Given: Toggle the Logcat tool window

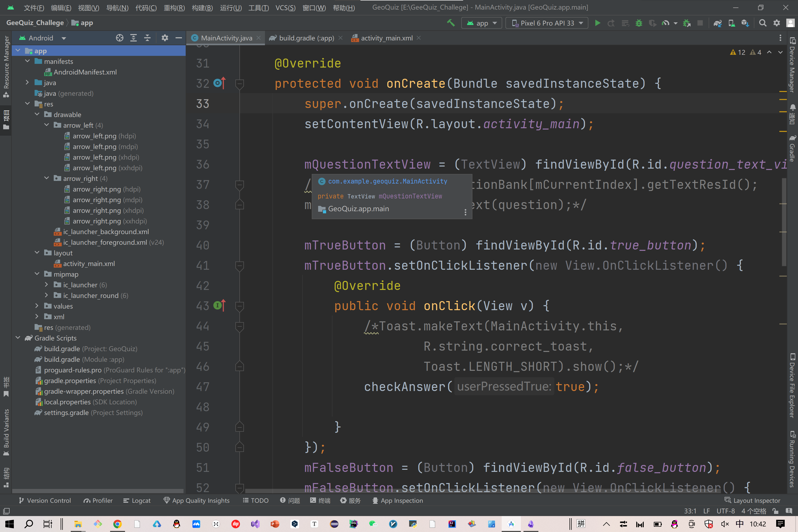Looking at the screenshot, I should tap(137, 500).
